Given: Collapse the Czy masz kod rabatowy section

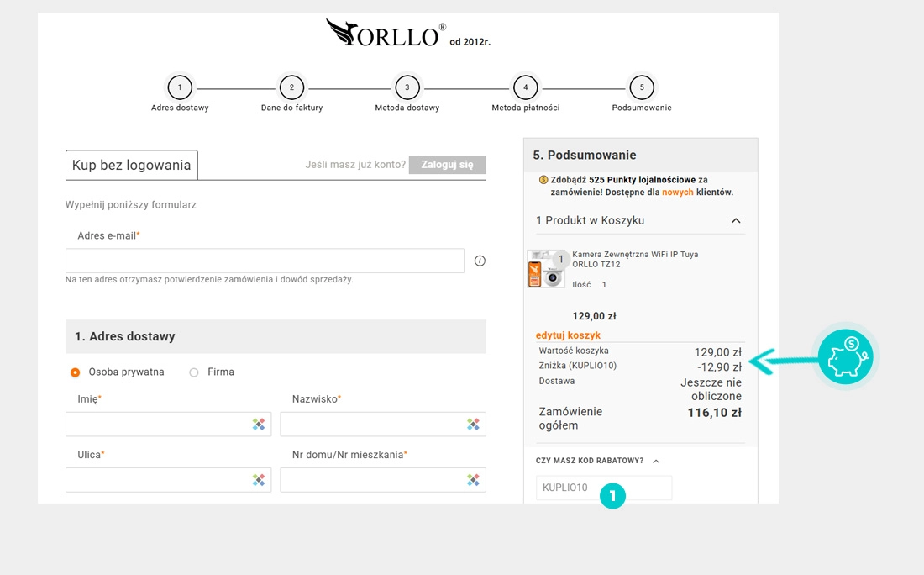Looking at the screenshot, I should [656, 461].
